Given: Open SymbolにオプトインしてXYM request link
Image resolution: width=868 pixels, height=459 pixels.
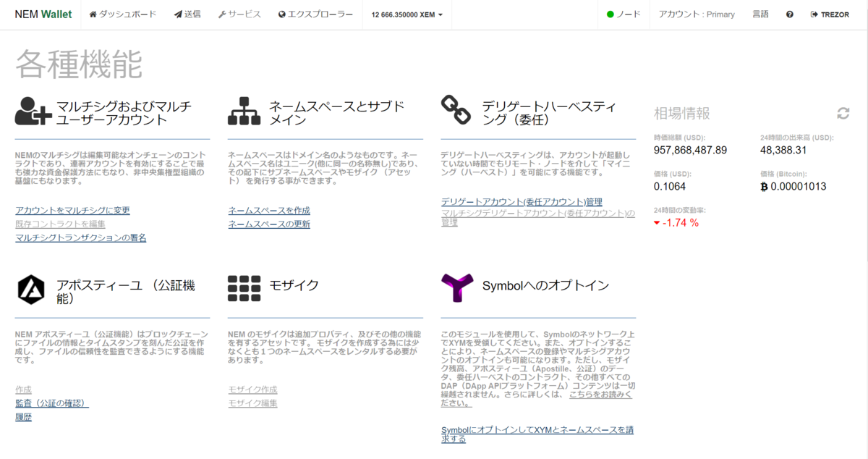Looking at the screenshot, I should click(537, 434).
